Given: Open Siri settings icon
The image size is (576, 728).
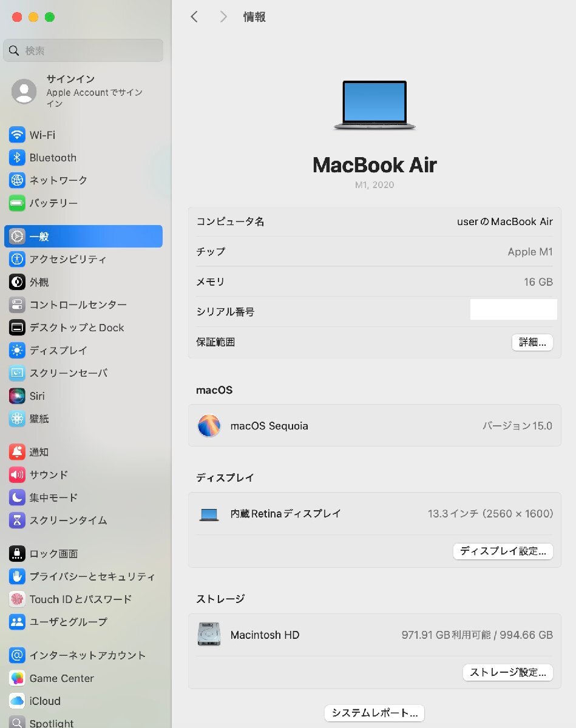Looking at the screenshot, I should pyautogui.click(x=17, y=396).
